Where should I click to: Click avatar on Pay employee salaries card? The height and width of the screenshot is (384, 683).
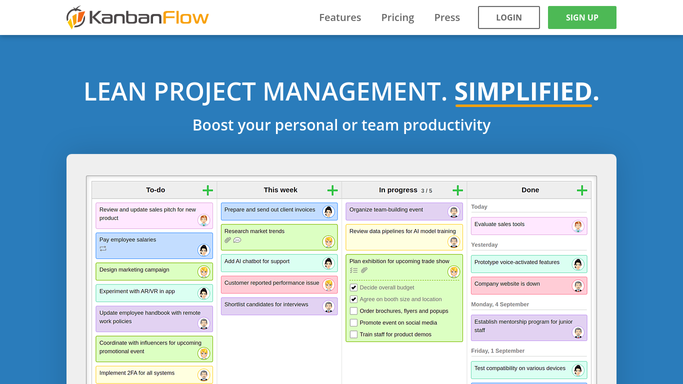[x=203, y=250]
